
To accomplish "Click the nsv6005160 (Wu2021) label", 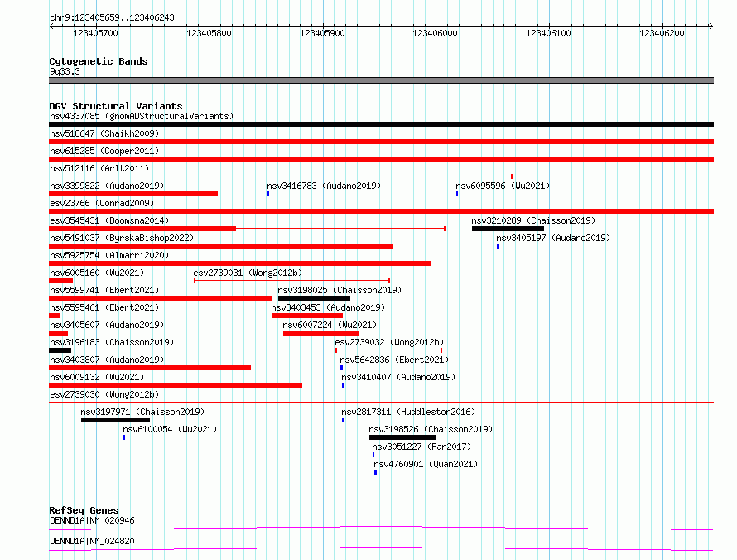I will click(97, 273).
